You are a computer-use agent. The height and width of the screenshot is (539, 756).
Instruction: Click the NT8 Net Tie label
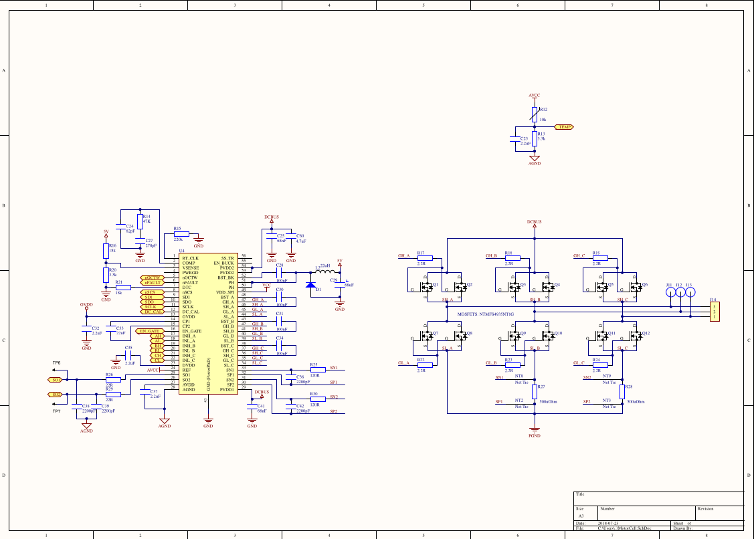click(x=518, y=376)
